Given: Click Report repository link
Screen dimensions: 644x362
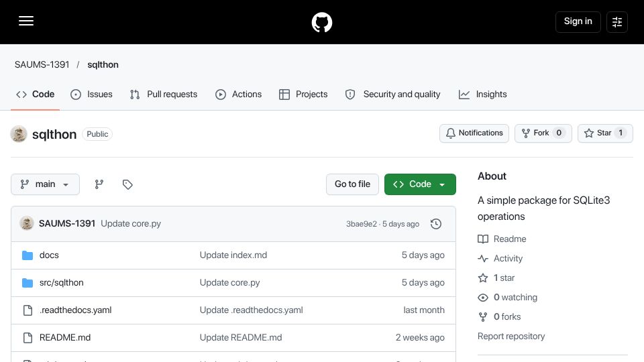Looking at the screenshot, I should point(511,337).
